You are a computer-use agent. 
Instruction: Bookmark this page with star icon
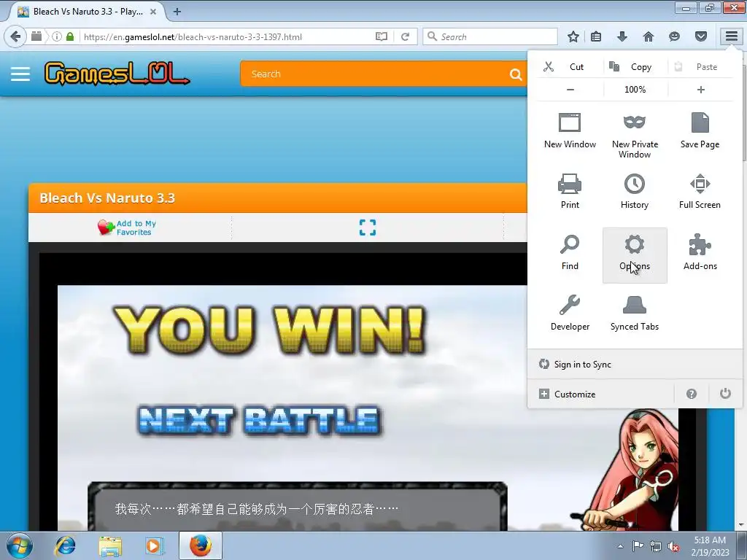tap(573, 36)
